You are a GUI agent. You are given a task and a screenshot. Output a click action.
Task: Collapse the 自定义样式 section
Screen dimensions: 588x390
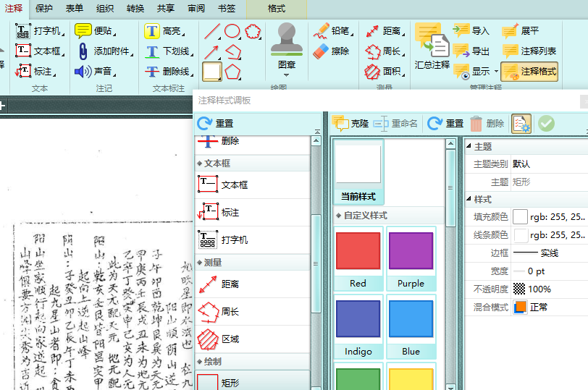[339, 216]
